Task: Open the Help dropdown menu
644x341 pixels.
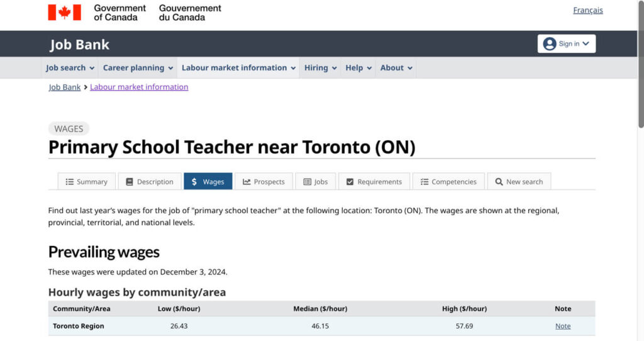Action: 358,68
